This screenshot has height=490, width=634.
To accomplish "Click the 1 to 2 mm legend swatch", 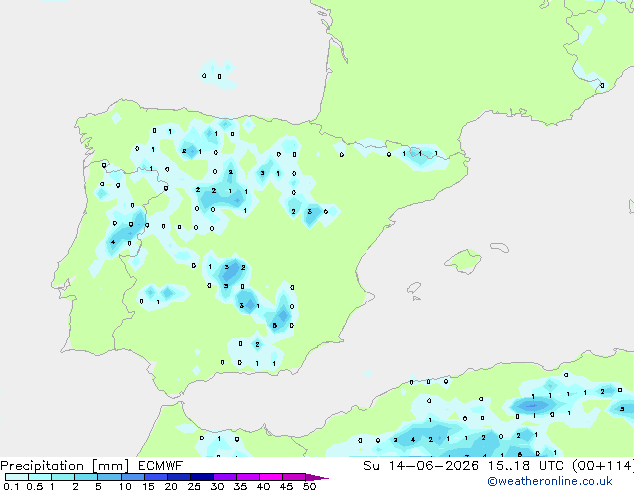I will pyautogui.click(x=63, y=477).
